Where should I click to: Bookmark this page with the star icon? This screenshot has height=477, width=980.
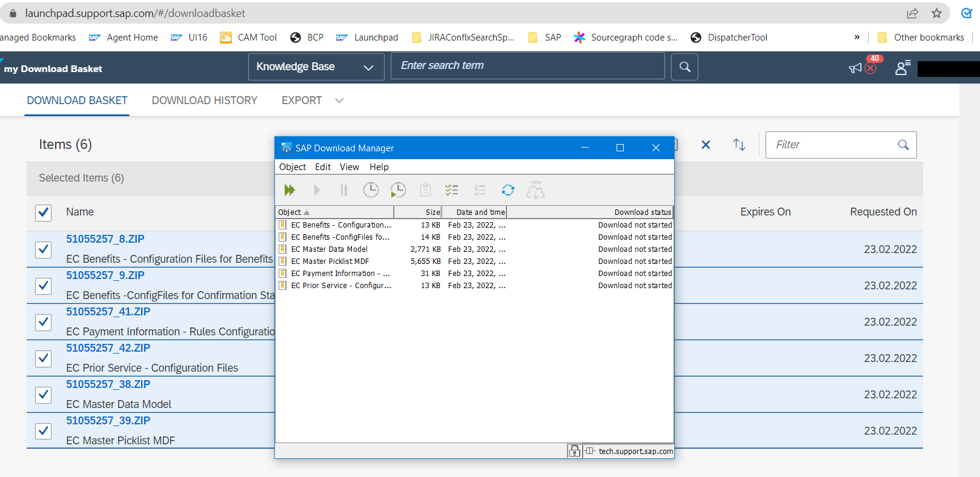point(936,13)
